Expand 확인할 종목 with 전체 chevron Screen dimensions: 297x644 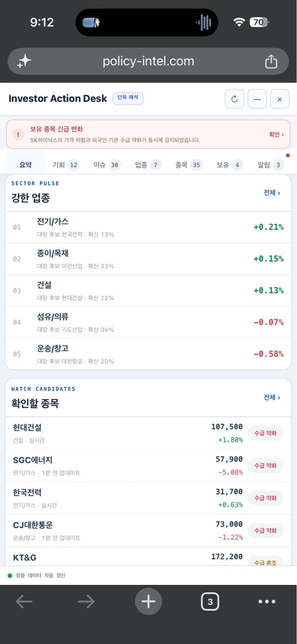click(x=272, y=398)
